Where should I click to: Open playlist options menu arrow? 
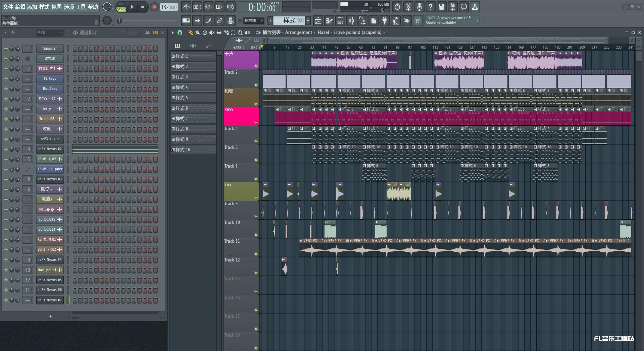[x=173, y=33]
